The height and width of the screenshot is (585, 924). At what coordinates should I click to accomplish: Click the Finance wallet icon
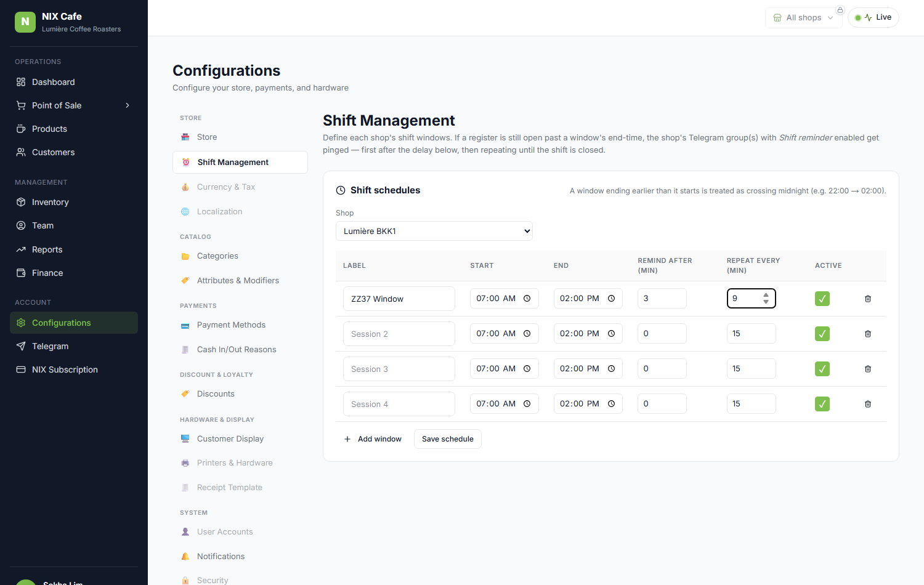21,273
